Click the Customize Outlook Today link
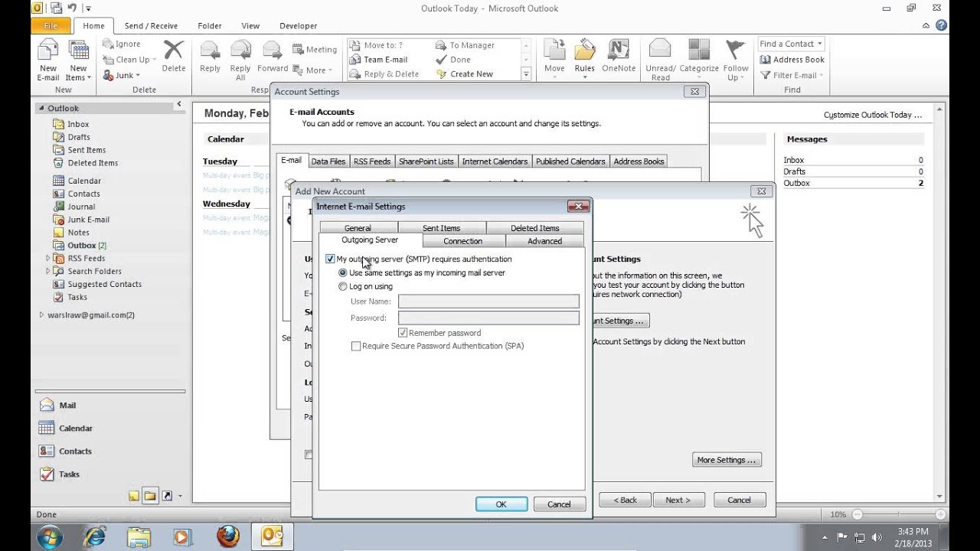The height and width of the screenshot is (551, 980). pyautogui.click(x=873, y=115)
